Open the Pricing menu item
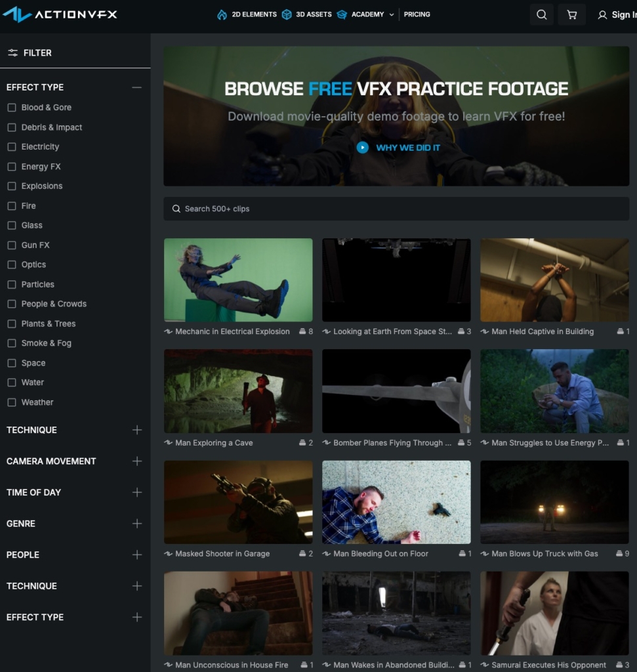Viewport: 637px width, 672px height. click(417, 14)
